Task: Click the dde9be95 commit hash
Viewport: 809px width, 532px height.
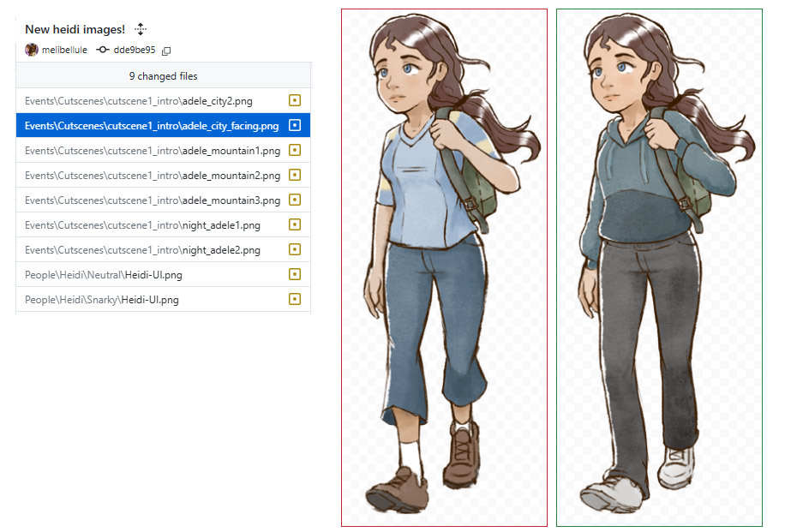Action: 135,50
